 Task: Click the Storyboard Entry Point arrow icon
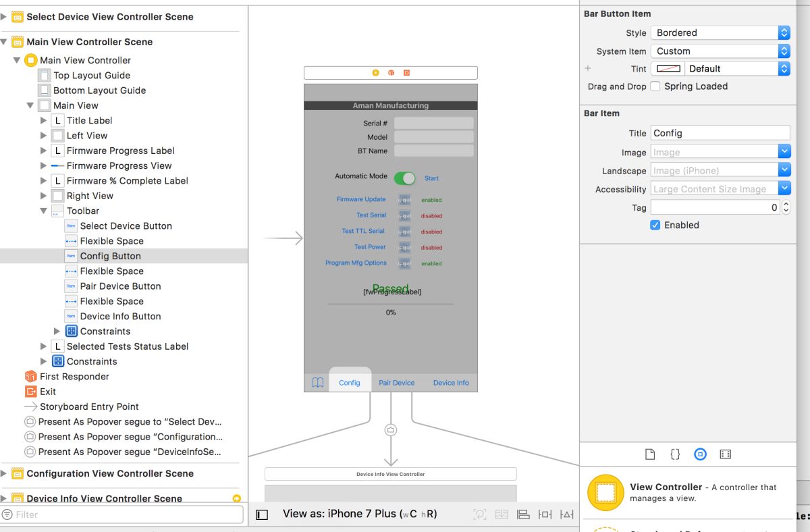point(30,406)
